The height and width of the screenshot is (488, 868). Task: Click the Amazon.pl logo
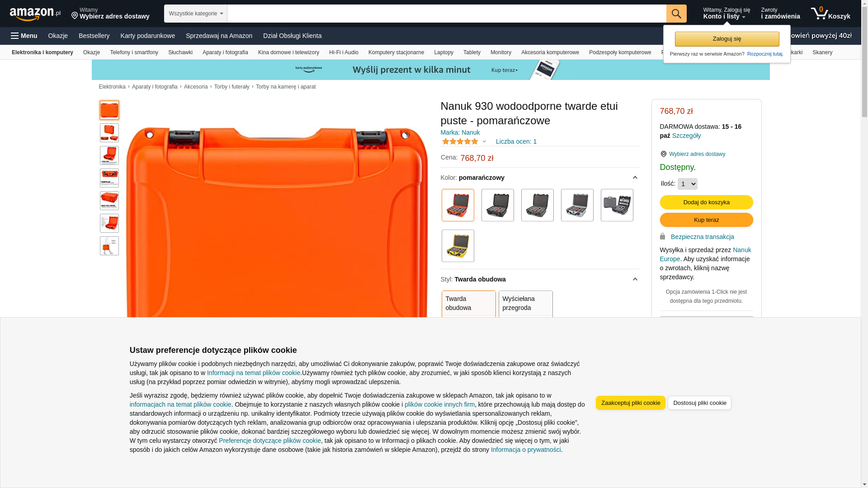click(35, 14)
